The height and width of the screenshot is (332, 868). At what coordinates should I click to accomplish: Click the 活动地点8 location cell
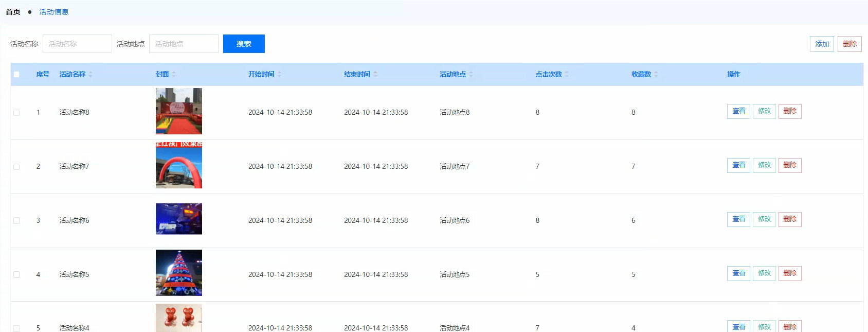pos(455,112)
